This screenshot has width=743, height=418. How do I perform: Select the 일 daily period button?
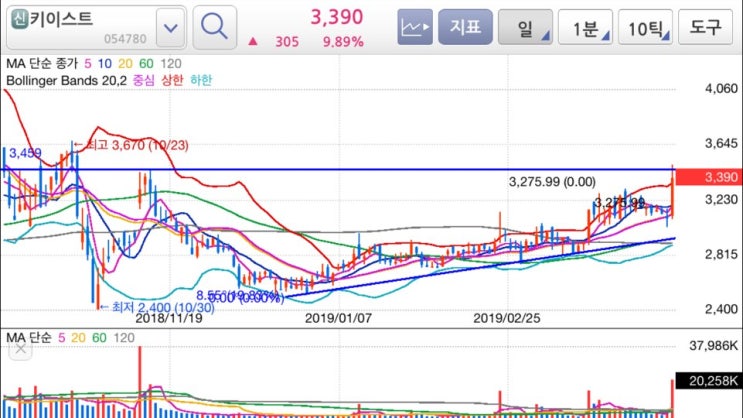[525, 27]
